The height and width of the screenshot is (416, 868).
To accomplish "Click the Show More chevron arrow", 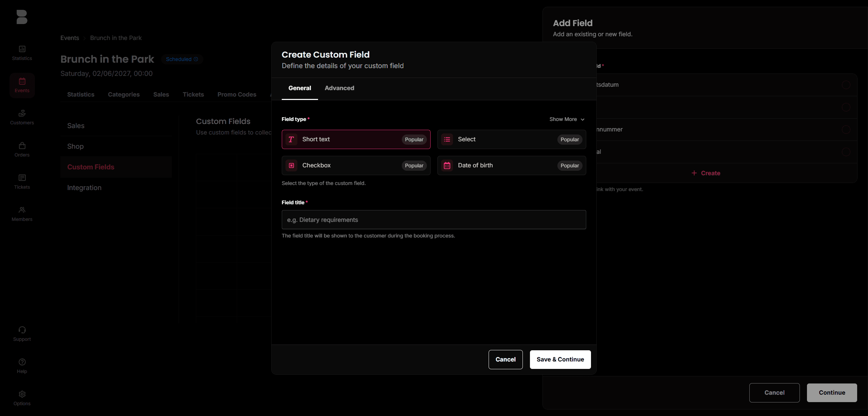I will (x=583, y=120).
